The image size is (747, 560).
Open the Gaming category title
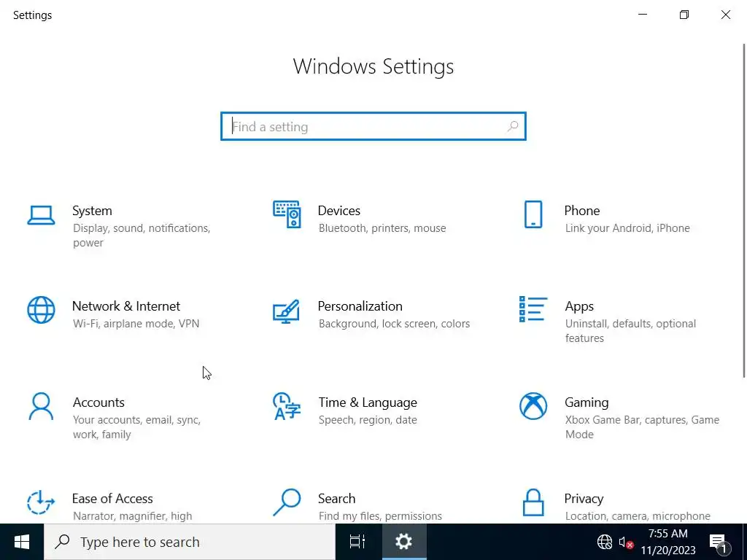pyautogui.click(x=587, y=402)
